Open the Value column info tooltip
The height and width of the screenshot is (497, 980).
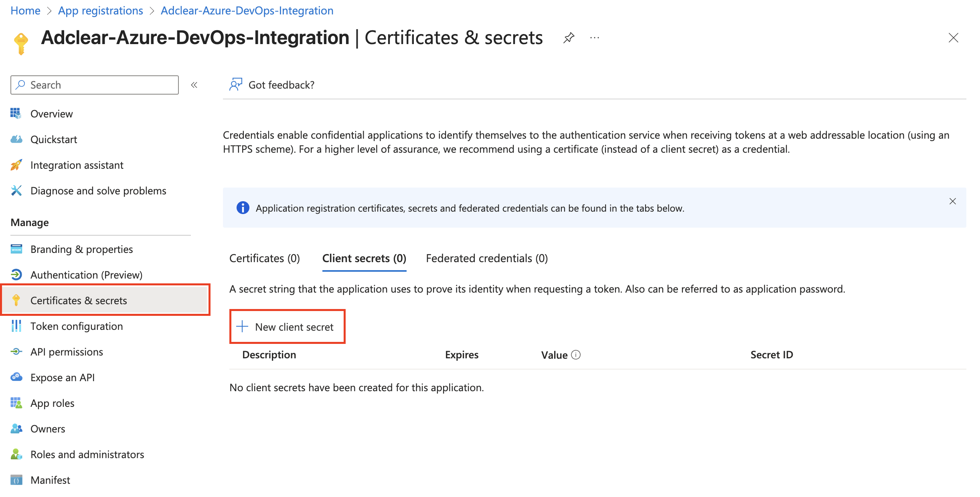(576, 355)
